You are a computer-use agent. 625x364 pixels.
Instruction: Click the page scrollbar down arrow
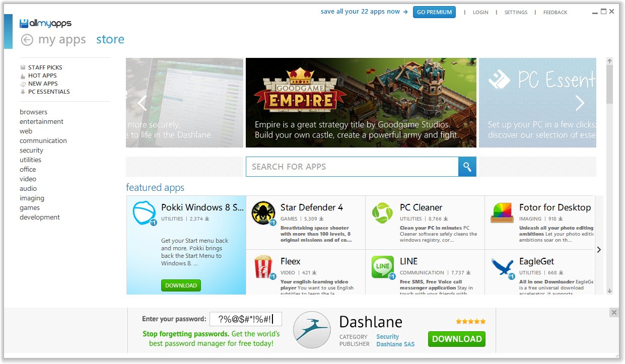(609, 290)
